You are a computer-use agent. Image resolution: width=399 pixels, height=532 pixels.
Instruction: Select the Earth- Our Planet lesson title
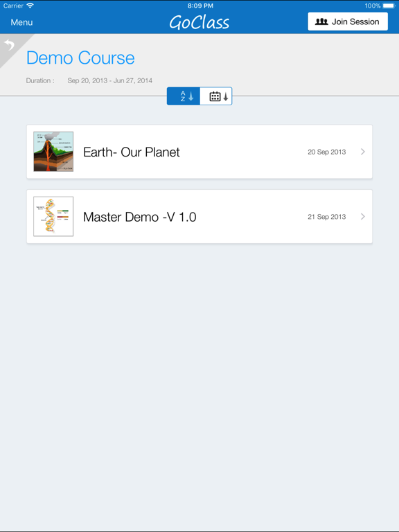click(132, 152)
